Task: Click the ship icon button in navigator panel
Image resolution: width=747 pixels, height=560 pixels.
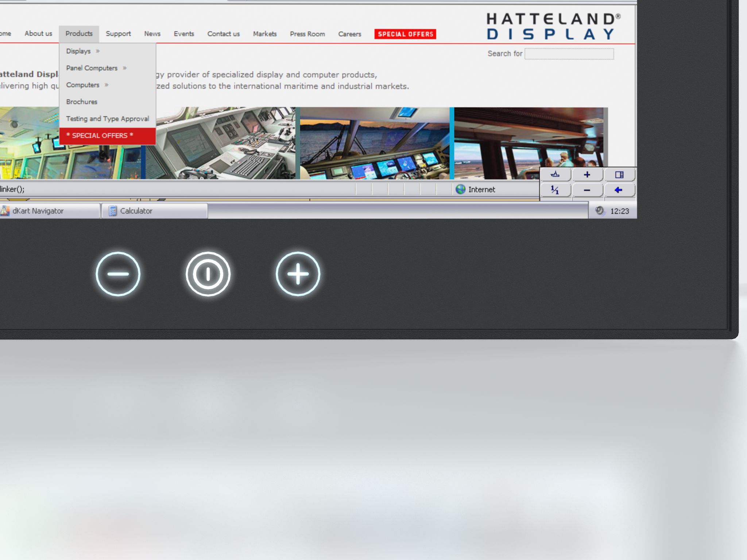Action: (x=555, y=174)
